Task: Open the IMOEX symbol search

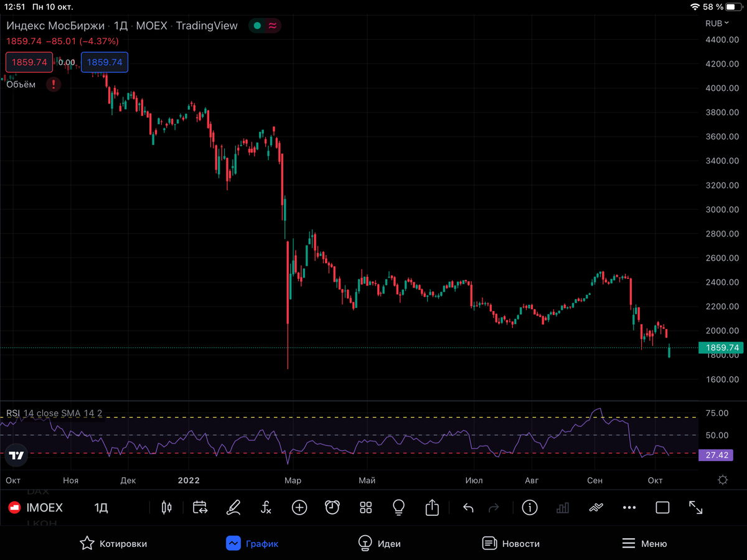Action: 44,508
